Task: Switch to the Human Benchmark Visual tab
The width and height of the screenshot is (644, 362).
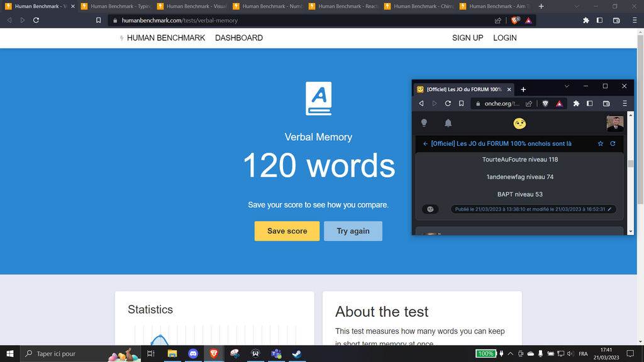Action: tap(192, 6)
